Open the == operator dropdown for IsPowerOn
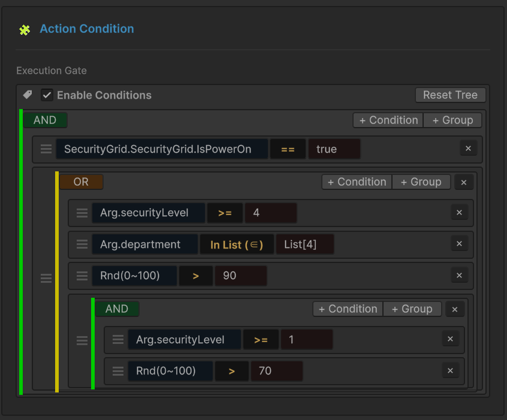The width and height of the screenshot is (507, 420). 288,149
